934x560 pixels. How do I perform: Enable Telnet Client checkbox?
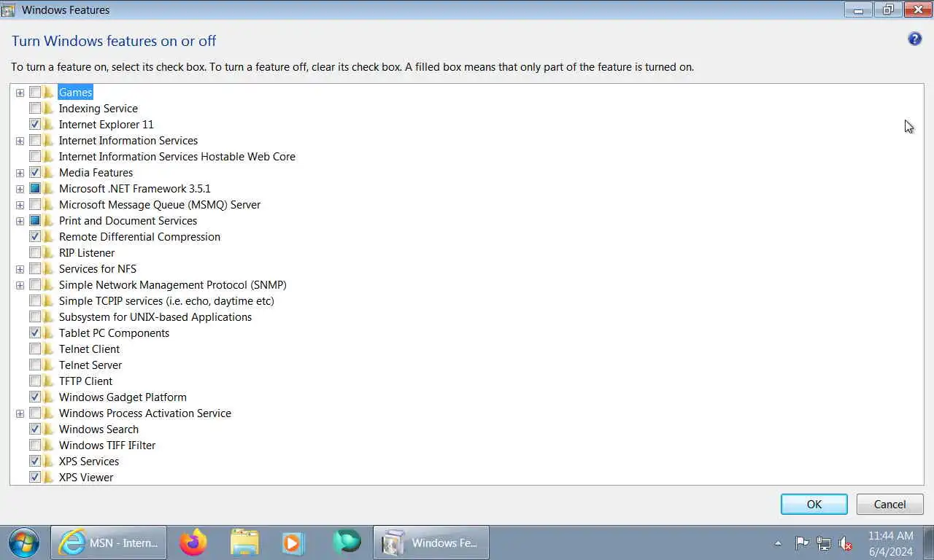pos(35,349)
